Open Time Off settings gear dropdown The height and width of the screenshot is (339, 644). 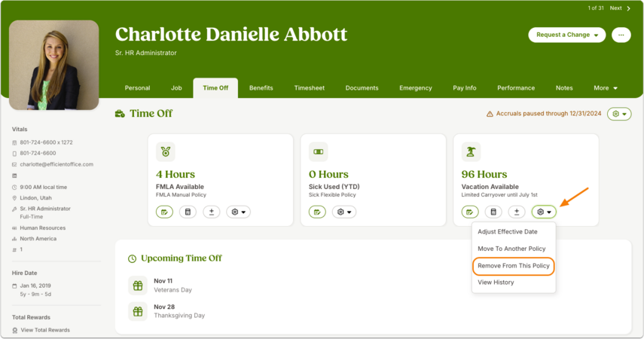[619, 114]
